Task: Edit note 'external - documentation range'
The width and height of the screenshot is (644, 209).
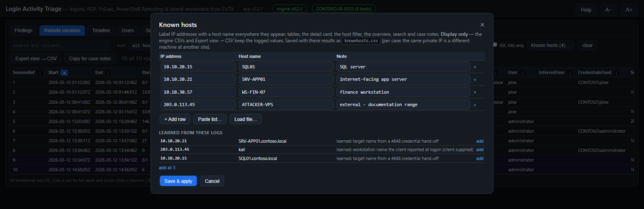Action: click(x=403, y=105)
